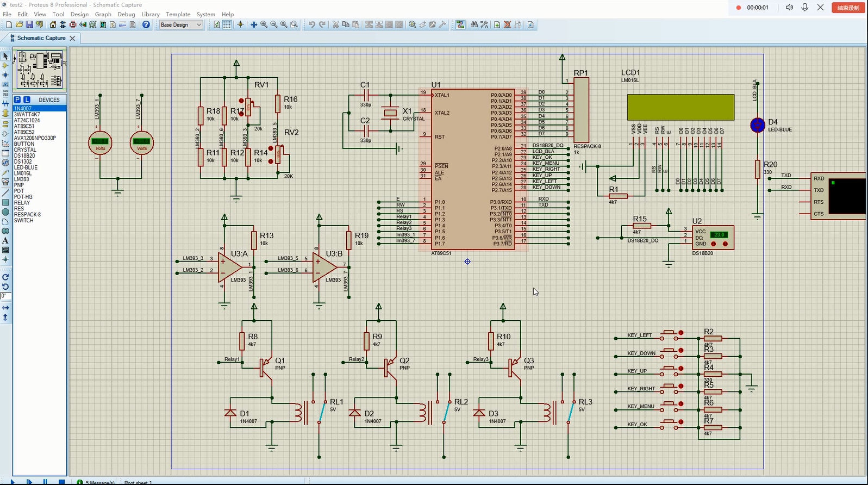Screen dimensions: 868x485
Task: Open the Debug menu
Action: point(126,14)
